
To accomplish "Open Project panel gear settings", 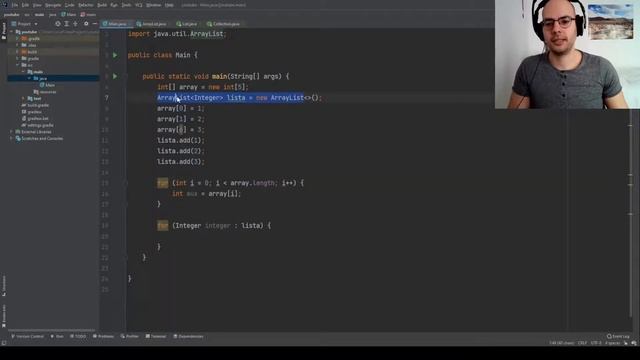I will click(86, 24).
